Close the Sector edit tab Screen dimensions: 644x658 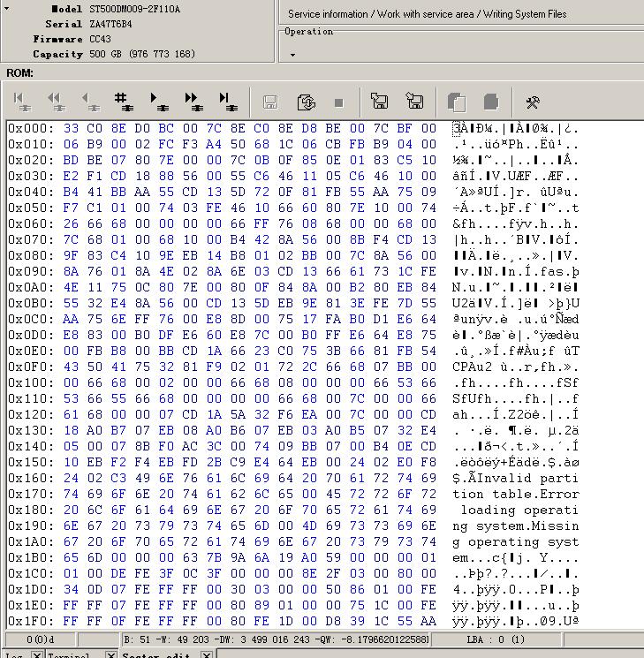pos(207,654)
